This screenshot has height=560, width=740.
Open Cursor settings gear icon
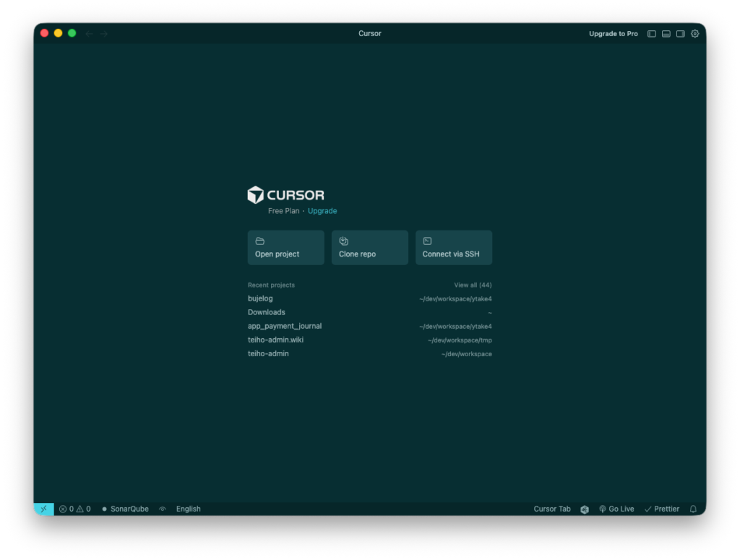point(695,34)
